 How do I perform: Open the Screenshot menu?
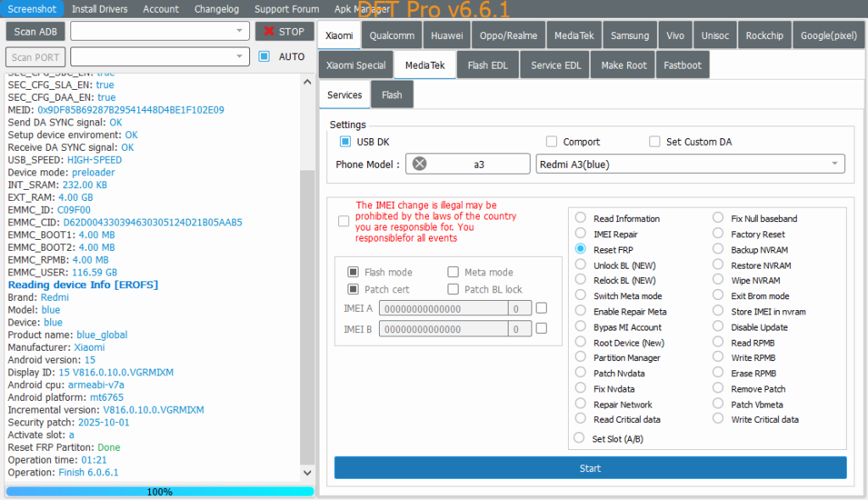[x=32, y=8]
